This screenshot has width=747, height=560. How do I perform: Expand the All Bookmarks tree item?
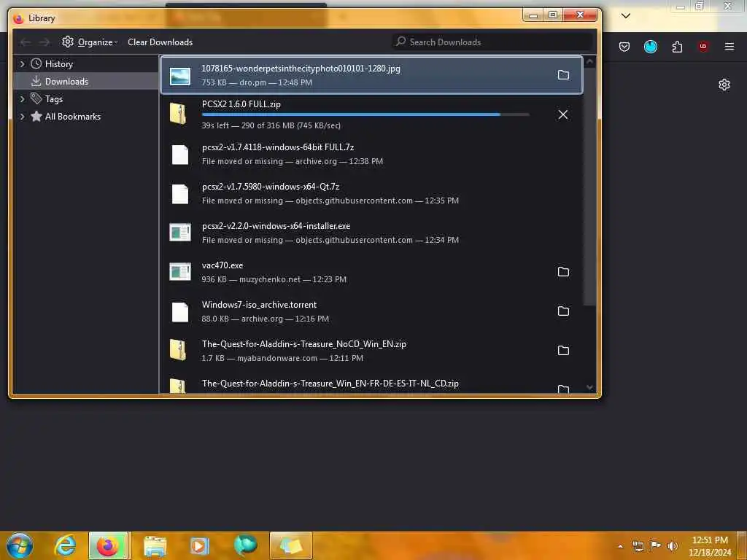(22, 117)
